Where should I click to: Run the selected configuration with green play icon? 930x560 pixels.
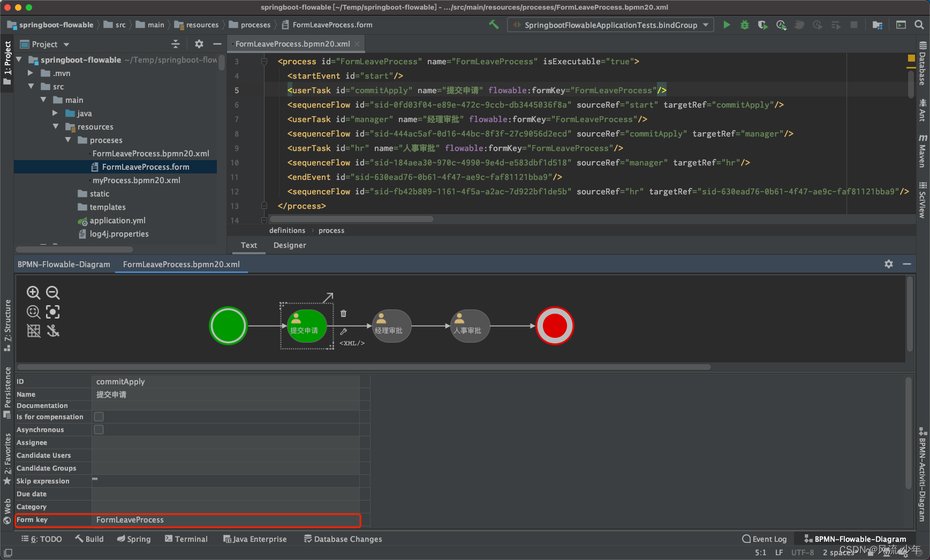pos(727,25)
